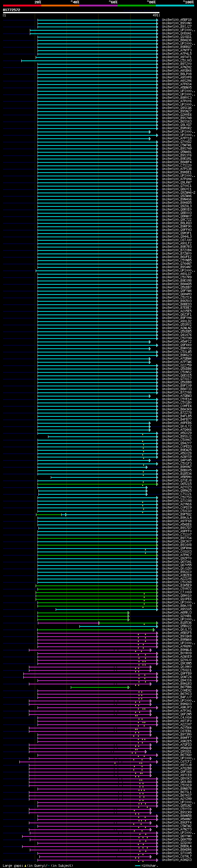Screen dimensions: 197x868
Task: Select row label UniRef100_Q942Y7
Action: 177,443
